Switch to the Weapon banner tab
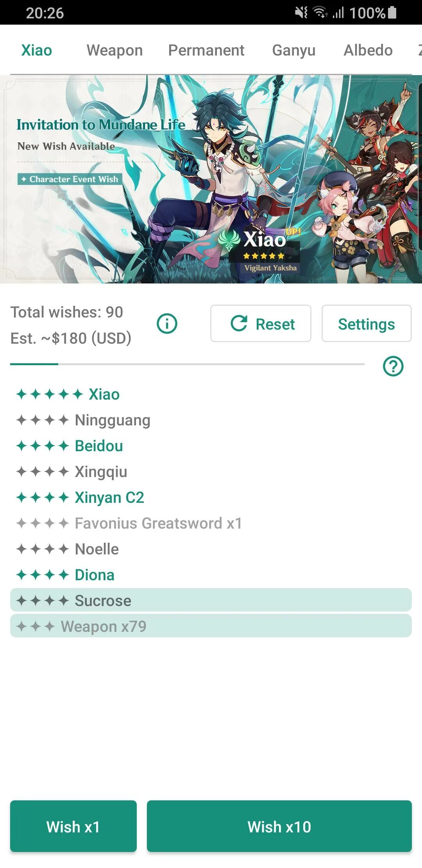 (x=114, y=50)
